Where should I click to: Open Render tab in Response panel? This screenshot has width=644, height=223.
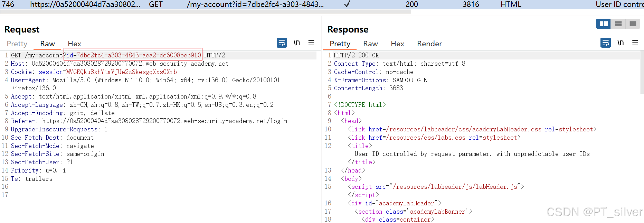[429, 44]
